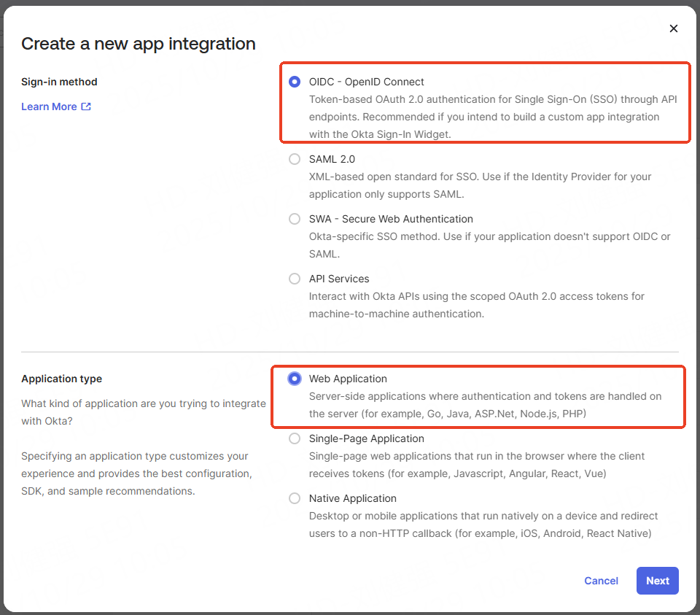The image size is (700, 615).
Task: Click the Cancel link
Action: (x=601, y=581)
